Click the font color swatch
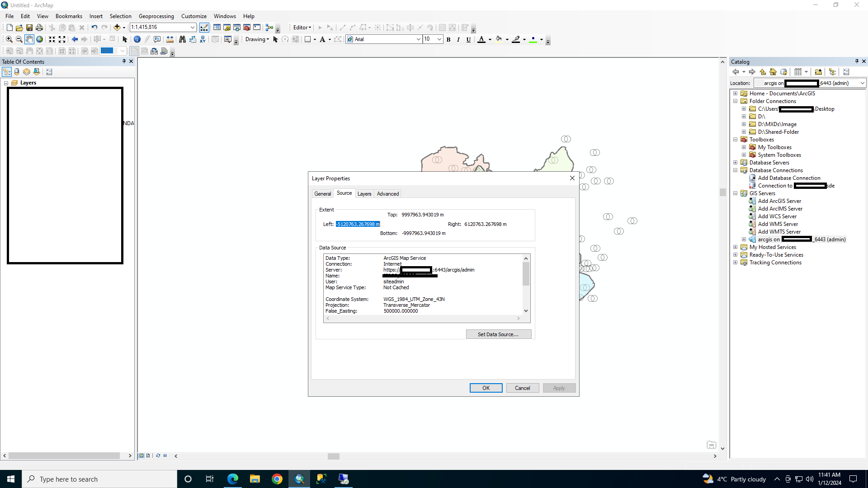The image size is (868, 488). click(x=481, y=40)
